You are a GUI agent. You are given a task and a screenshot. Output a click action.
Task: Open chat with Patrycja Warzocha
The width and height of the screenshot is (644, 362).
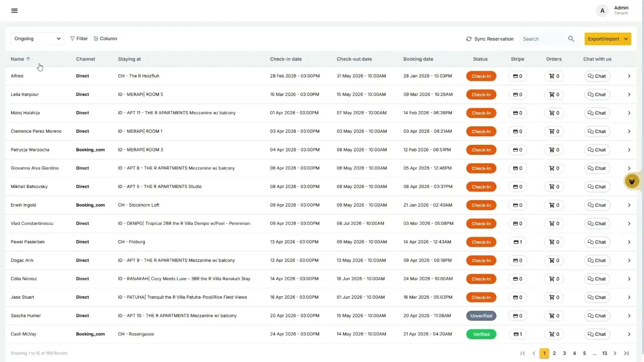(x=597, y=150)
